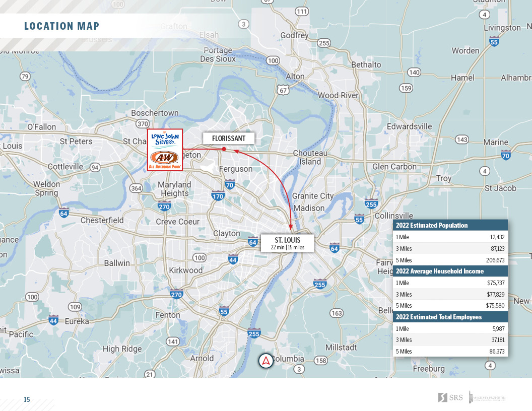Viewport: 532px width, 411px height.
Task: Click the Route 143 marker near Marine
Action: click(x=462, y=140)
